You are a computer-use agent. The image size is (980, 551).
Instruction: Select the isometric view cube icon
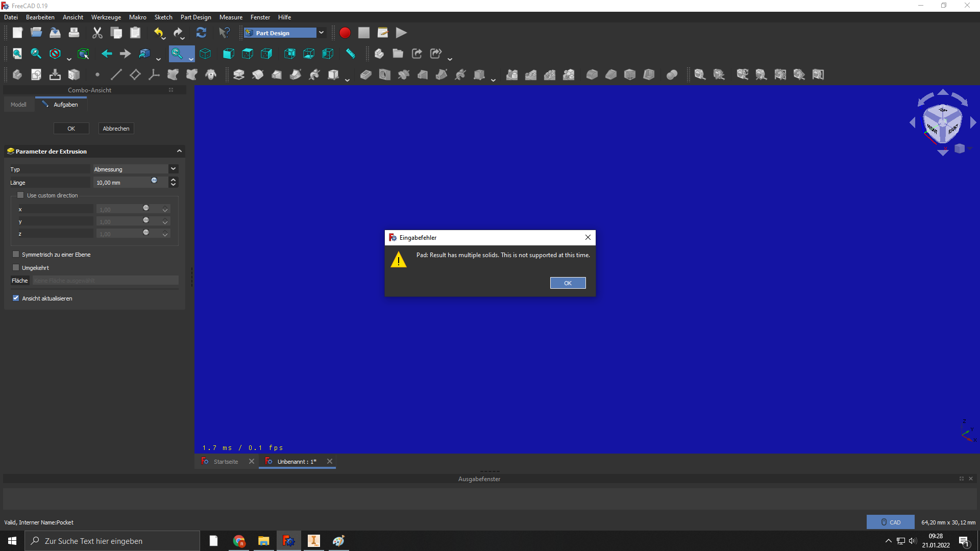(x=205, y=54)
